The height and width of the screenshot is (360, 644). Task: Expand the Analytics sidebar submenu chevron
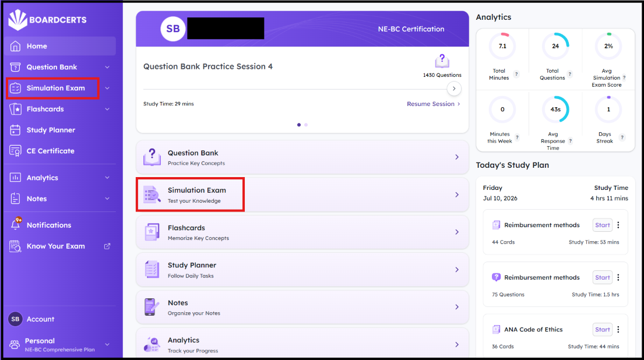107,178
